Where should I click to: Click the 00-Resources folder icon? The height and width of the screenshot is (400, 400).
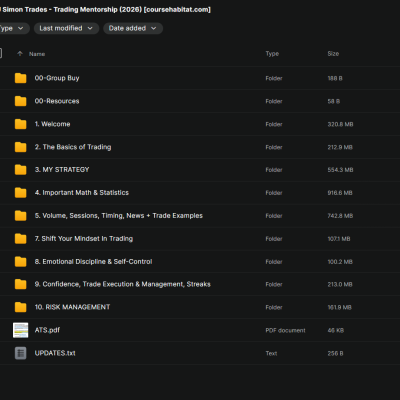[x=20, y=101]
